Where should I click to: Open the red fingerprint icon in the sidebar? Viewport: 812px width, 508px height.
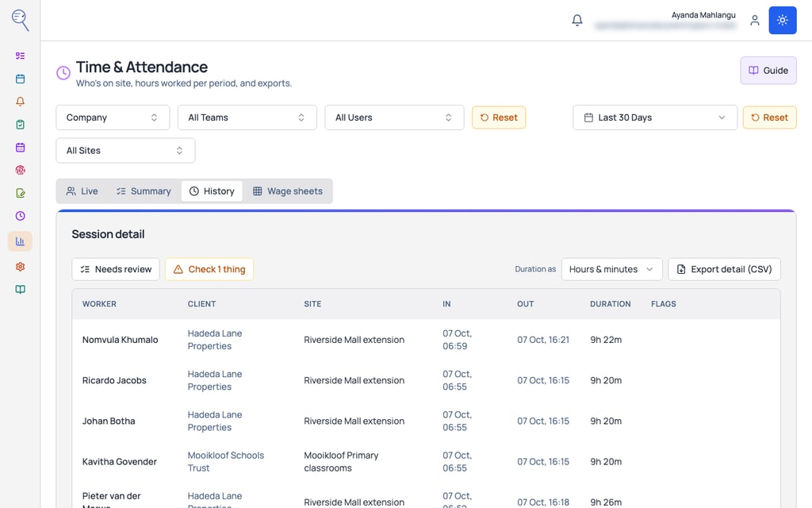[x=20, y=170]
